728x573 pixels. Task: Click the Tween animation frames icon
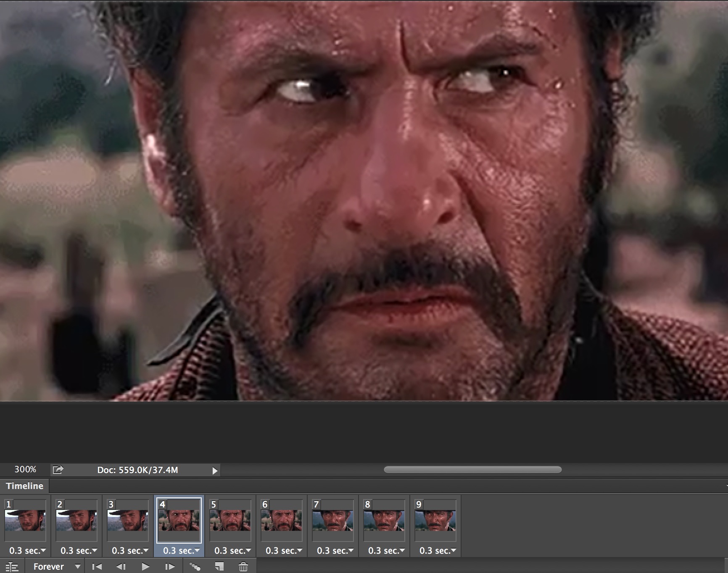195,567
